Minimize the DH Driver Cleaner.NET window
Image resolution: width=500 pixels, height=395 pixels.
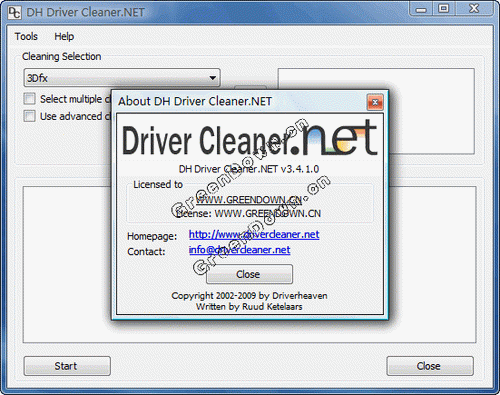(x=421, y=8)
